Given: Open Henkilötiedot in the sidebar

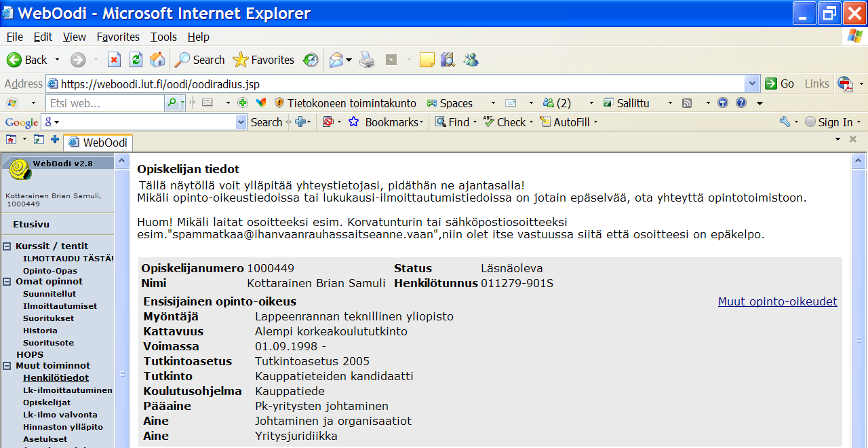Looking at the screenshot, I should tap(56, 378).
